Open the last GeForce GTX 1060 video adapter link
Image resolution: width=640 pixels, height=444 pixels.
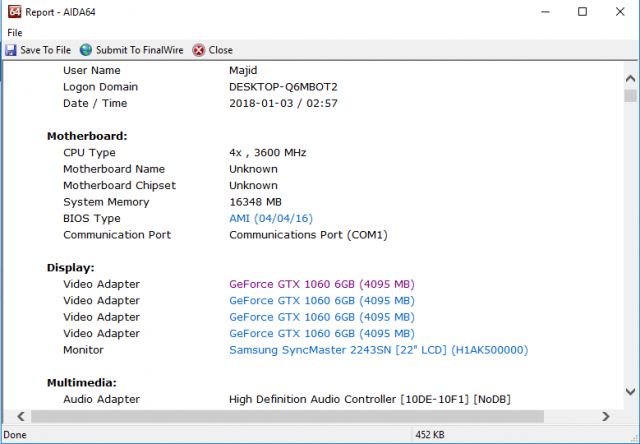tap(321, 333)
